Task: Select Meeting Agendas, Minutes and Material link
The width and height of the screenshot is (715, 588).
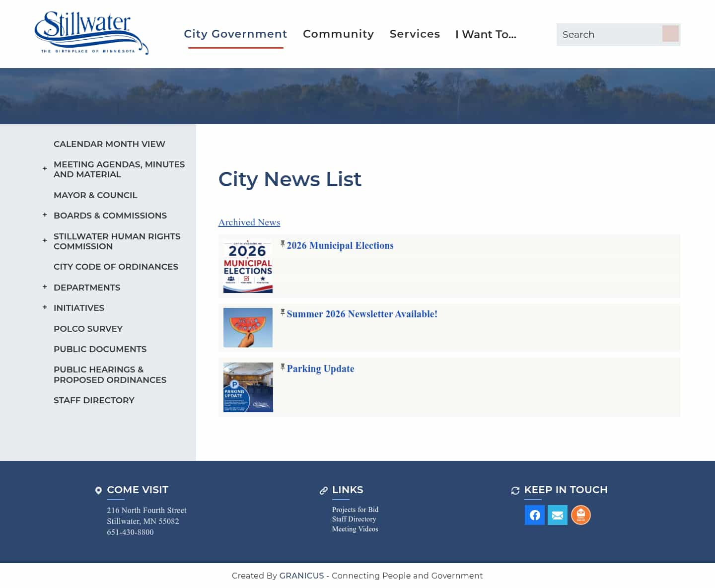Action: click(119, 169)
